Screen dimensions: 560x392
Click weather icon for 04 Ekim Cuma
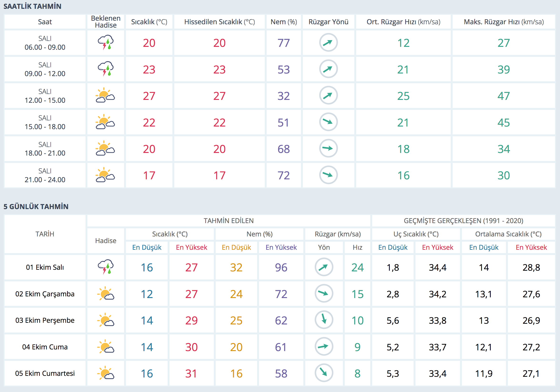(106, 346)
